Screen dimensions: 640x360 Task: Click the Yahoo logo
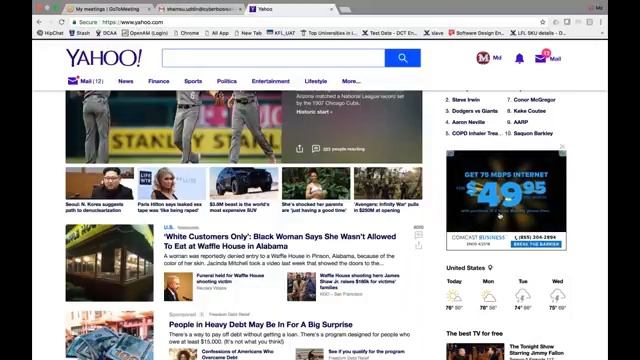pyautogui.click(x=104, y=58)
